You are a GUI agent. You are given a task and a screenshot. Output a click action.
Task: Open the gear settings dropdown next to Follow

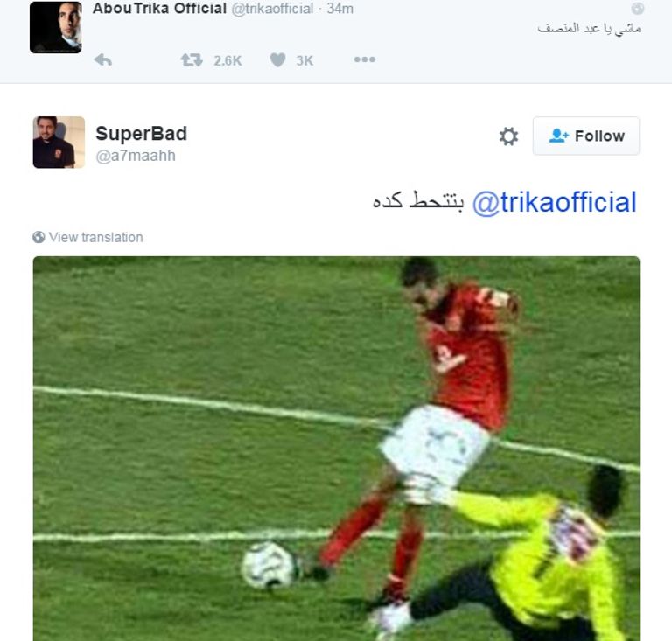[x=508, y=136]
